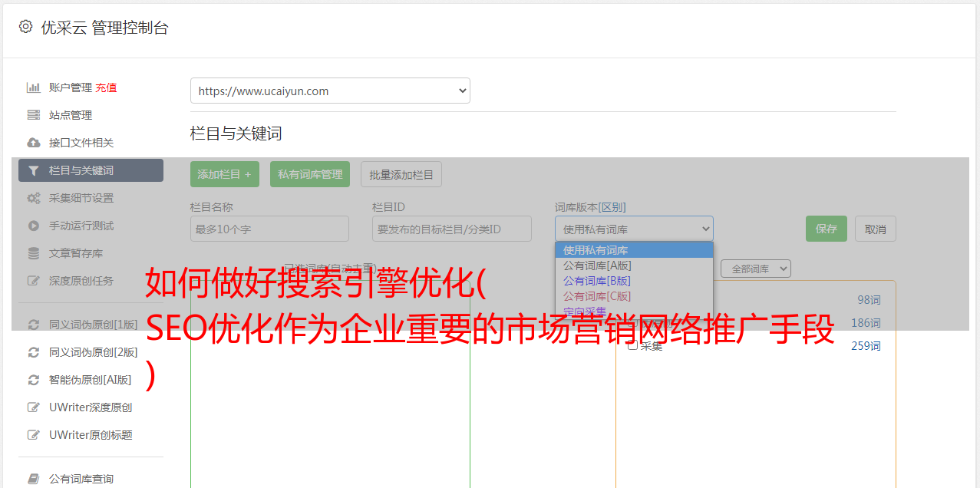Choose 公有词库[C版] option in the list
Screen dimensions: 980x488
pyautogui.click(x=634, y=296)
